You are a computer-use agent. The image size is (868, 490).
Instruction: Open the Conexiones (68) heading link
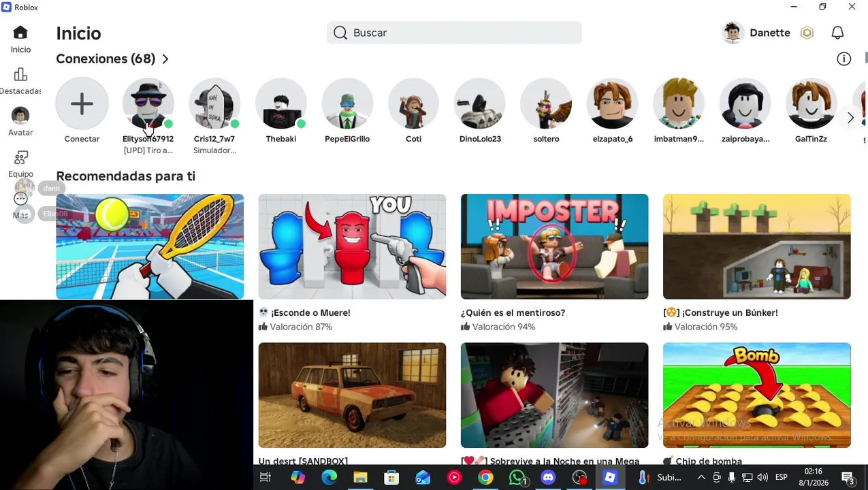pos(106,59)
